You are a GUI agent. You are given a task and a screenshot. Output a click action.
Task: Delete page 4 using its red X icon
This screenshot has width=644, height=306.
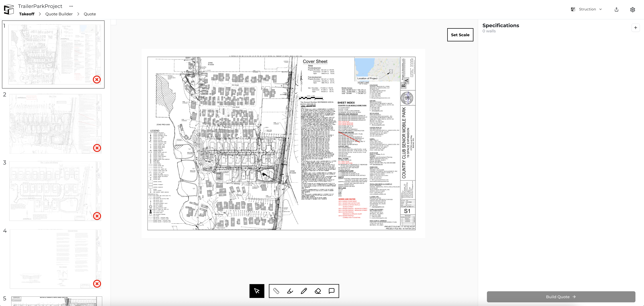(97, 284)
